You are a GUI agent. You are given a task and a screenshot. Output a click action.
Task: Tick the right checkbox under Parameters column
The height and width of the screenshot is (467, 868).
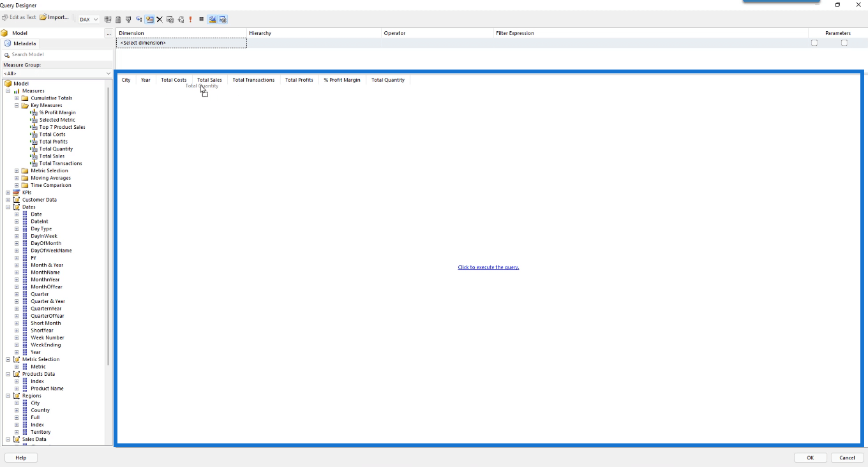pyautogui.click(x=844, y=43)
